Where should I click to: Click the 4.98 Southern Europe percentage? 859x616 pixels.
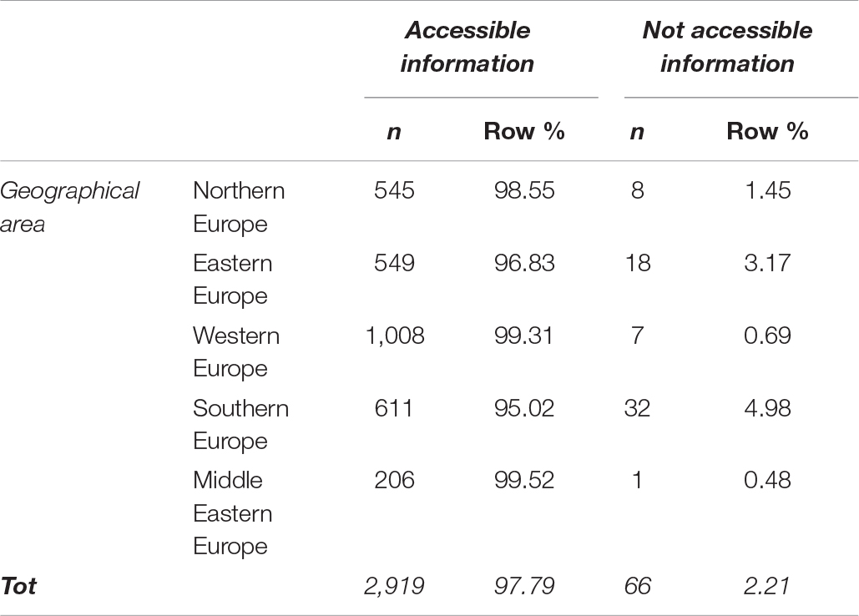pyautogui.click(x=767, y=408)
